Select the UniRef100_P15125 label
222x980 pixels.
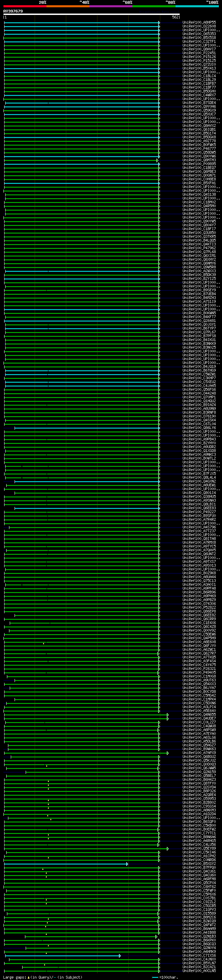coord(199,60)
